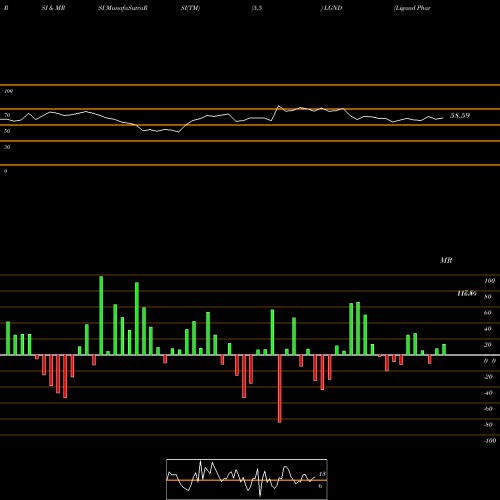The height and width of the screenshot is (500, 500).
Task: Click the -40 label on MR axis
Action: pyautogui.click(x=488, y=393)
